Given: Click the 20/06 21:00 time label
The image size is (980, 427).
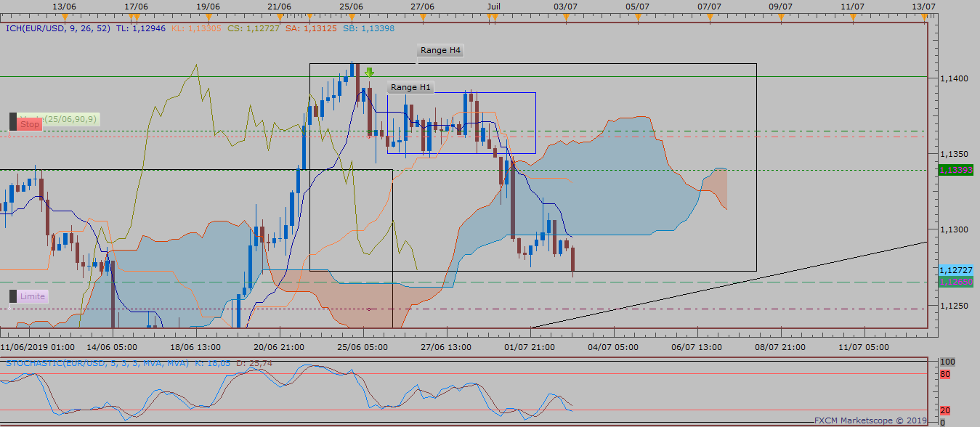Looking at the screenshot, I should [279, 347].
